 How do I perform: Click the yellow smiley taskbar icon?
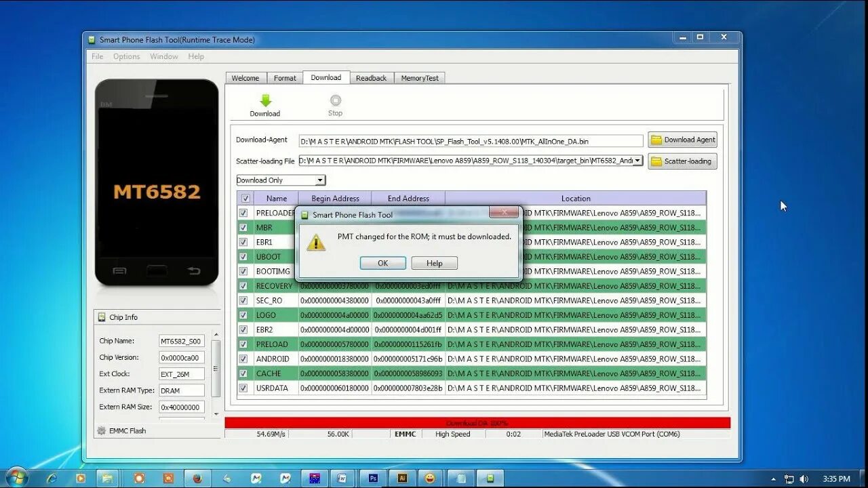point(431,478)
